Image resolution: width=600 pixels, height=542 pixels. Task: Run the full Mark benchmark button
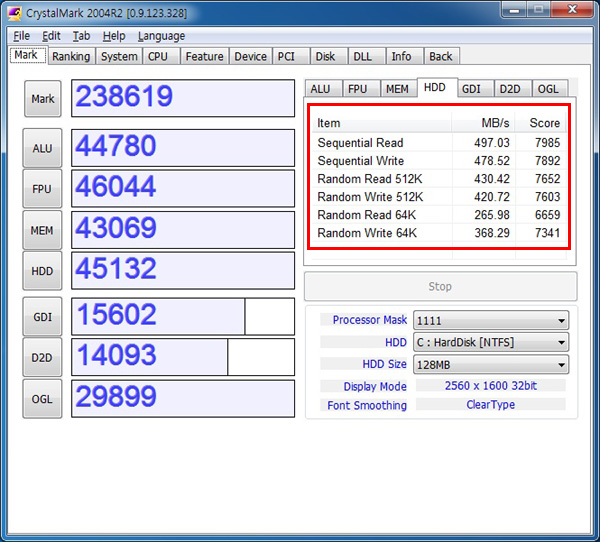(x=43, y=99)
